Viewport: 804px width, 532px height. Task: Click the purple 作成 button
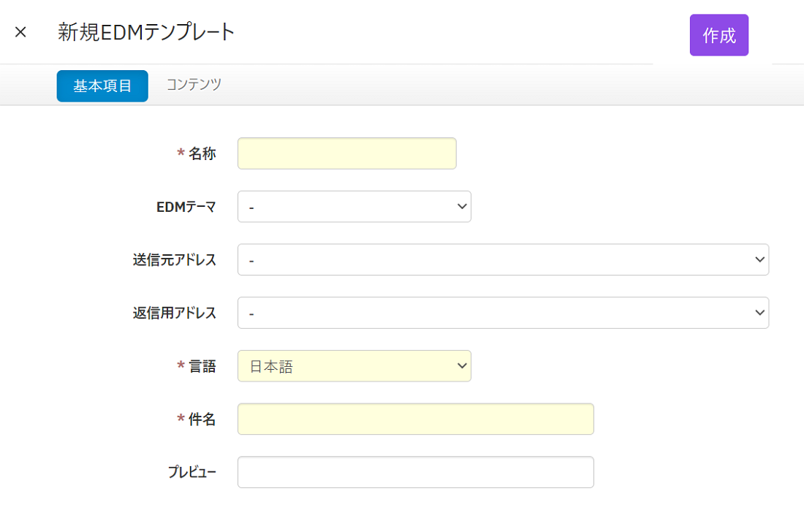coord(718,35)
